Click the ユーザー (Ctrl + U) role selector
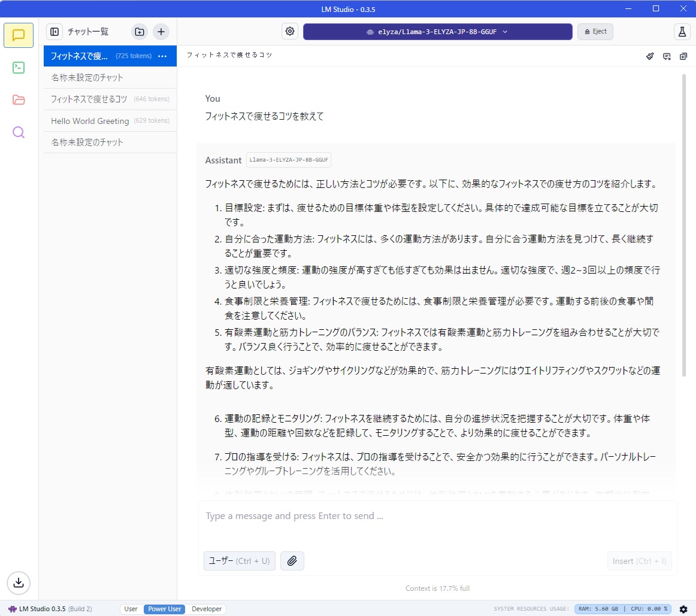696x616 pixels. click(x=239, y=561)
